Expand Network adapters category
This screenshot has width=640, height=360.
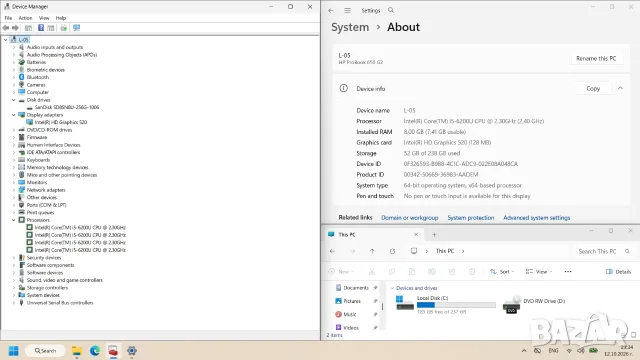point(13,190)
